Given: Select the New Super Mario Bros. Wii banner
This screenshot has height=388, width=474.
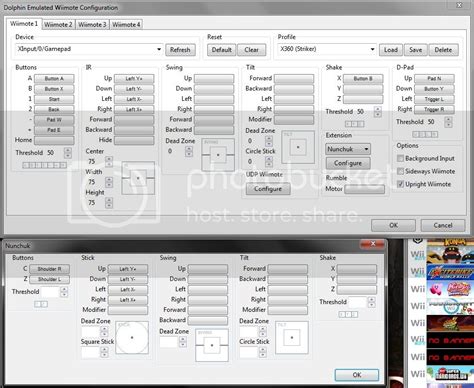Looking at the screenshot, I should 450,375.
